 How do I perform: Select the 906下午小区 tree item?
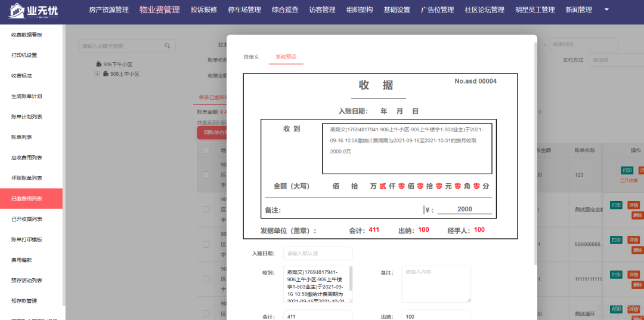pyautogui.click(x=118, y=64)
